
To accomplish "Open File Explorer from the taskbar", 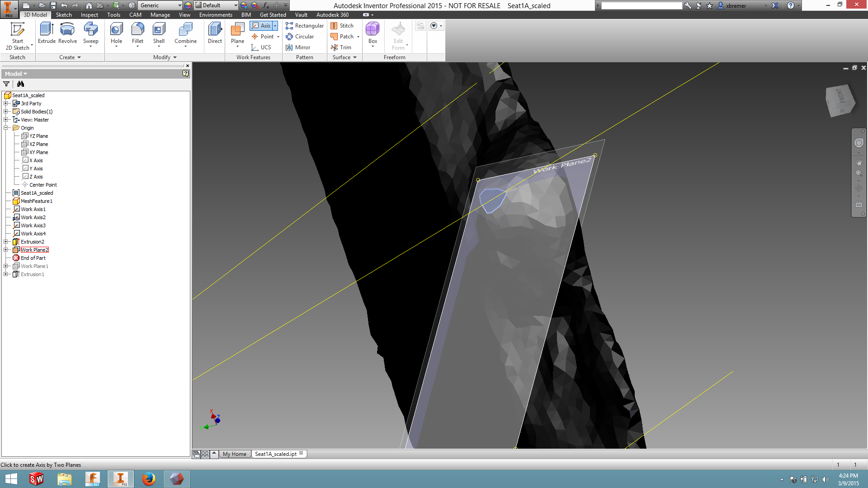I will [x=64, y=479].
